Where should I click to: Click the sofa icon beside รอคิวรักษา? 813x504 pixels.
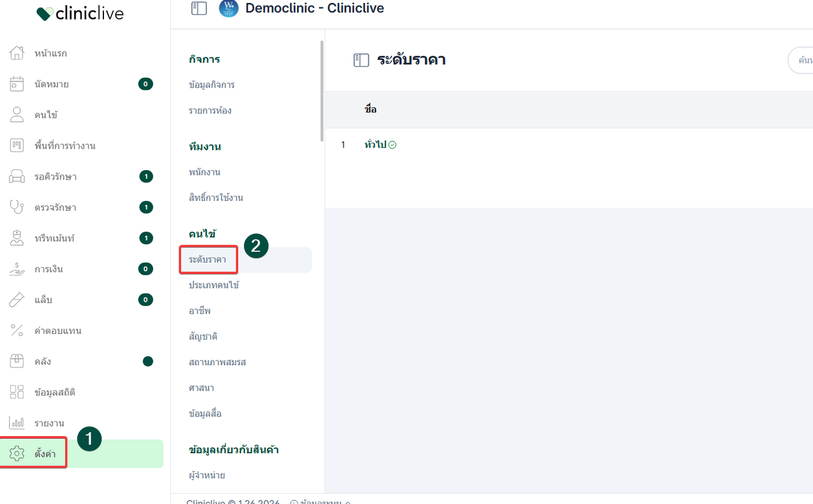click(17, 177)
